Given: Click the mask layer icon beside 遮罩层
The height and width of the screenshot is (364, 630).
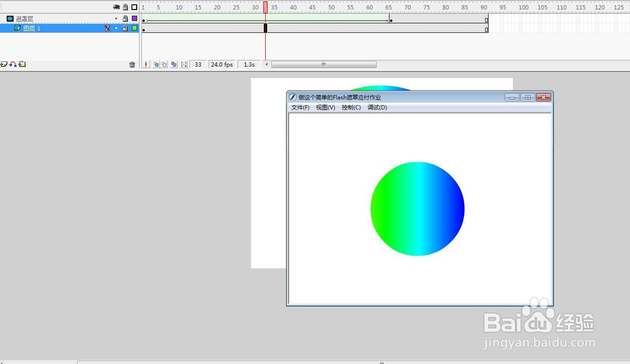Looking at the screenshot, I should 10,18.
